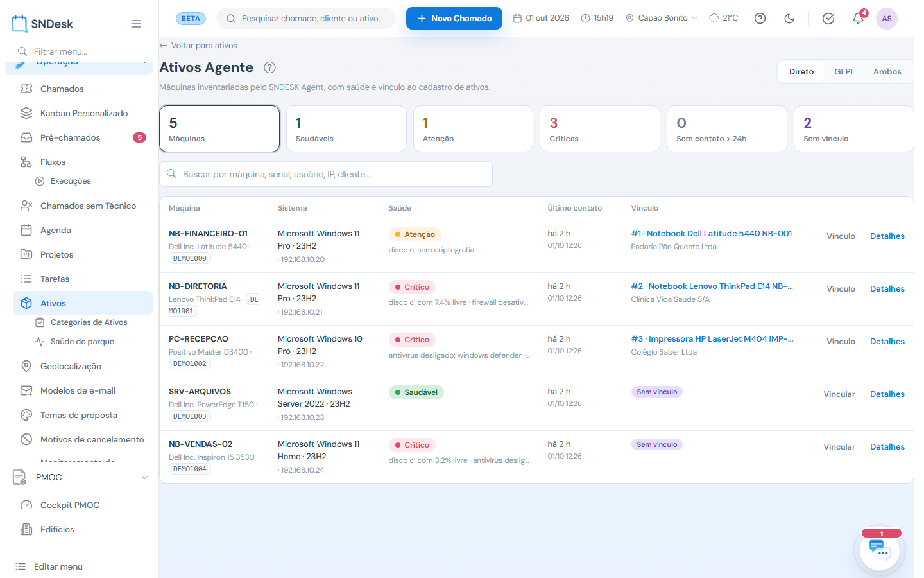924x578 pixels.
Task: Open Modelos de e-mail
Action: 83,390
